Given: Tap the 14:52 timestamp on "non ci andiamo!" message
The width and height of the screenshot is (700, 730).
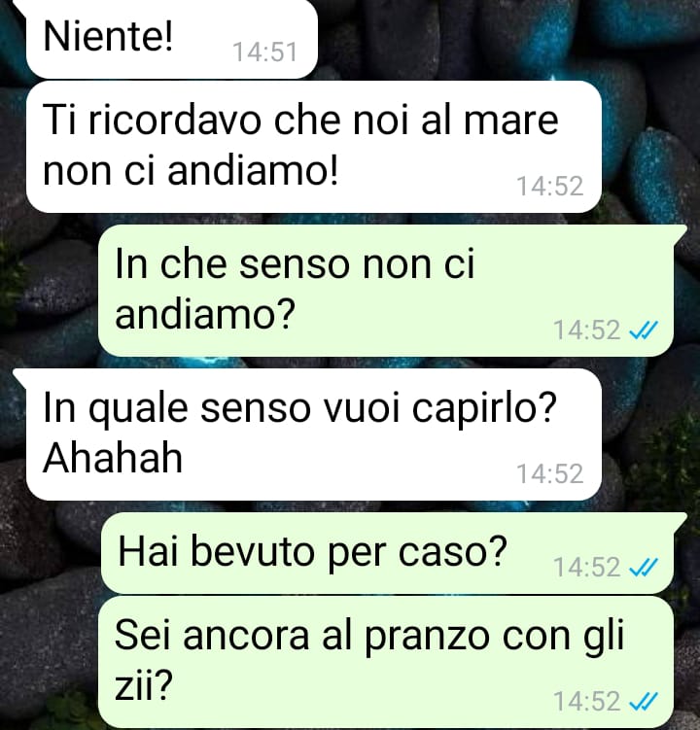Looking at the screenshot, I should 550,187.
